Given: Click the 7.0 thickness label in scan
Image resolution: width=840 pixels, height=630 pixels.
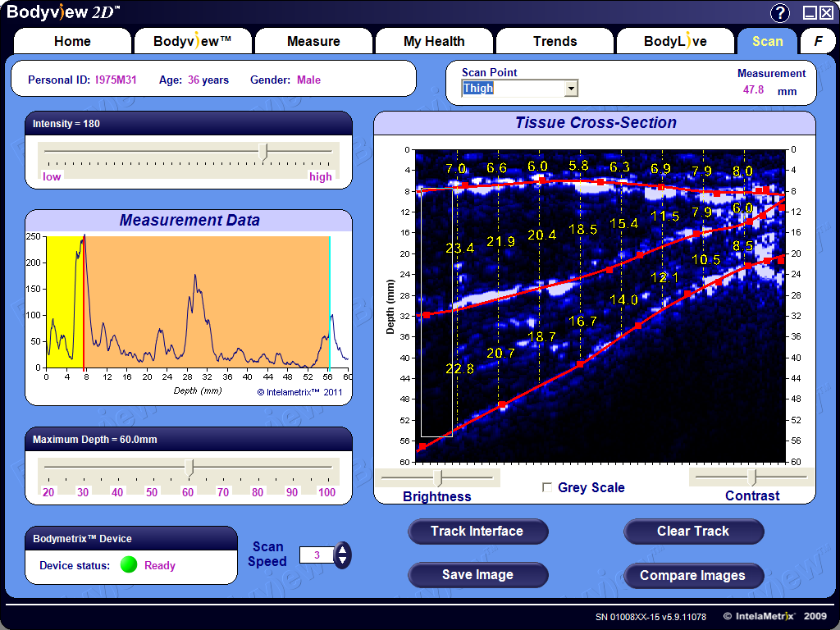Looking at the screenshot, I should click(456, 169).
